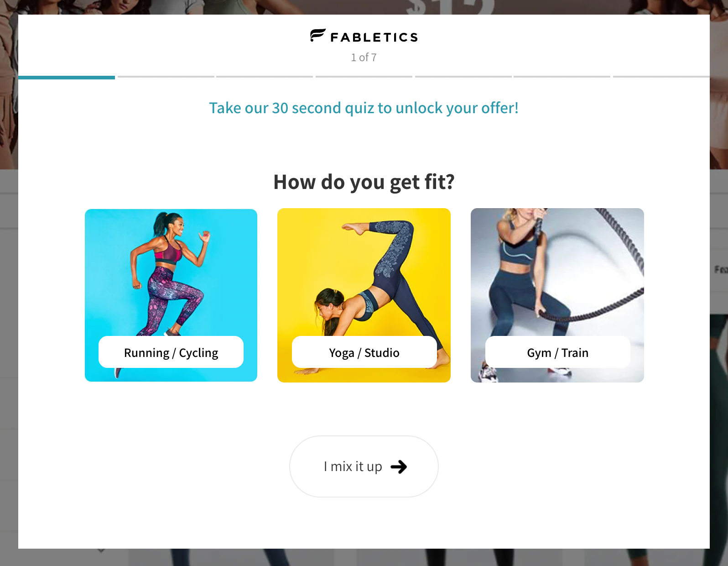Click the first teal progress bar segment
The image size is (728, 566).
tap(67, 77)
